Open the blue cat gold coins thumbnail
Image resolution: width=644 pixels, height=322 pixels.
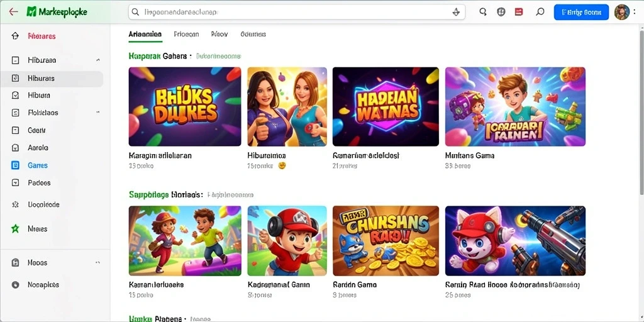(386, 241)
